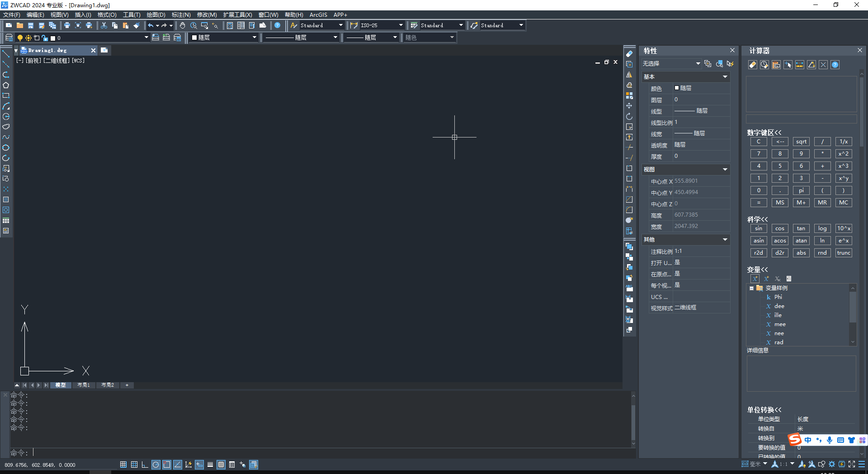The height and width of the screenshot is (474, 868).
Task: Open the 修改(M) menu
Action: pyautogui.click(x=207, y=15)
